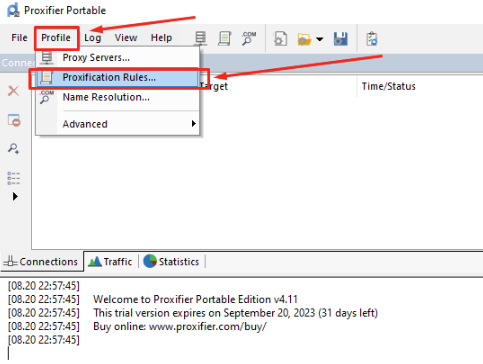Open the Profile menu
Screen dimensions: 483x364
(56, 38)
